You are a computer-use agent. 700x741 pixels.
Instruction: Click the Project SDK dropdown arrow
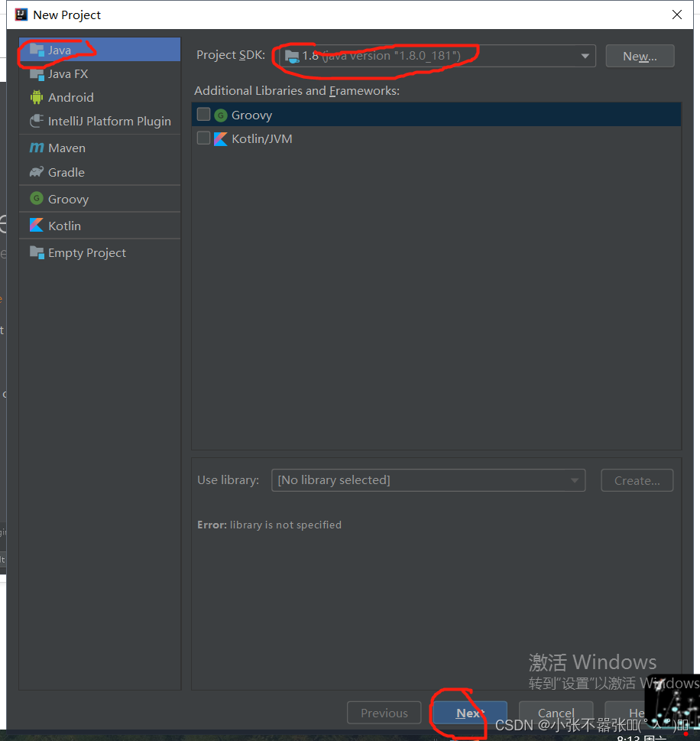(x=585, y=57)
